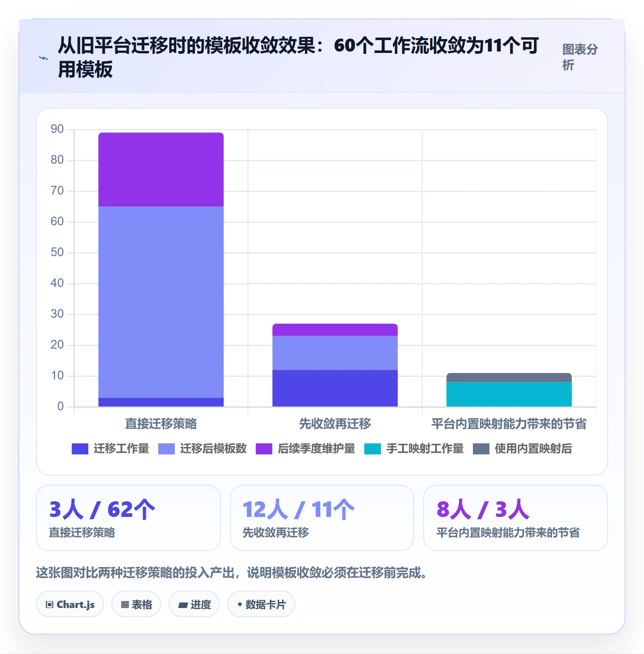This screenshot has height=654, width=644.
Task: Click the grid icon in 表格 tag
Action: tap(125, 605)
